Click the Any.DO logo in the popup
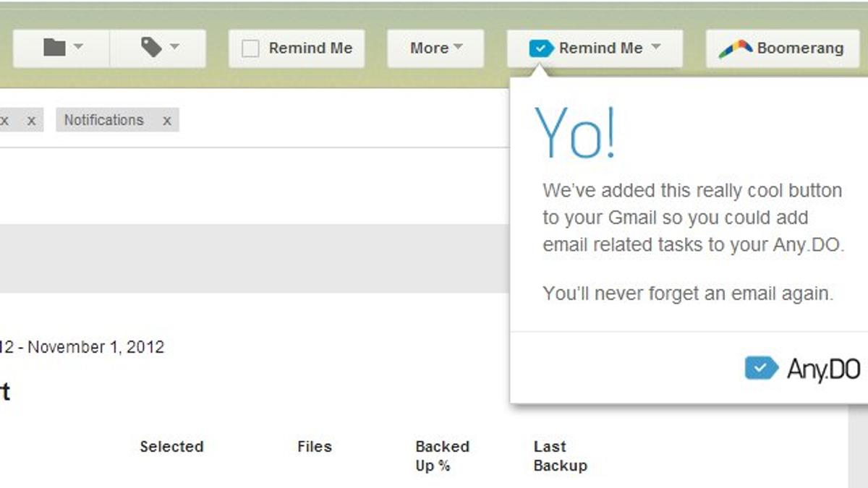 [802, 369]
